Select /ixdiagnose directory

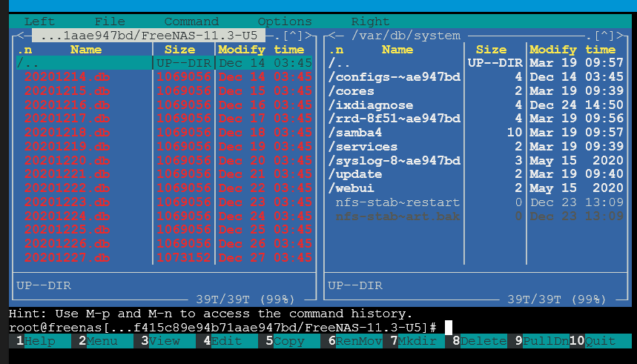point(476,105)
